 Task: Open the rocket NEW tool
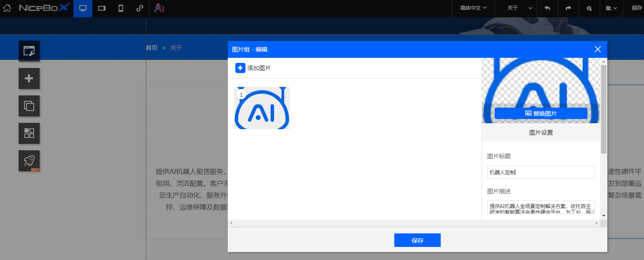[x=29, y=161]
